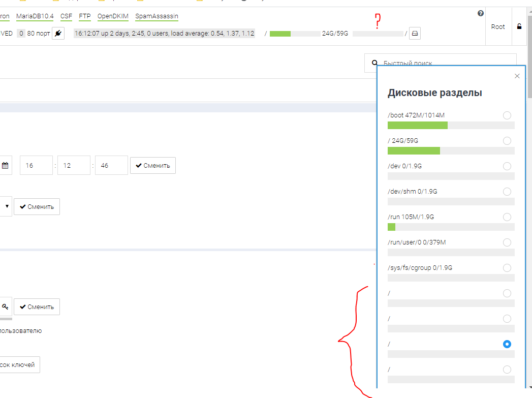Click the help question mark icon
Screen dimensions: 532x398
point(481,14)
